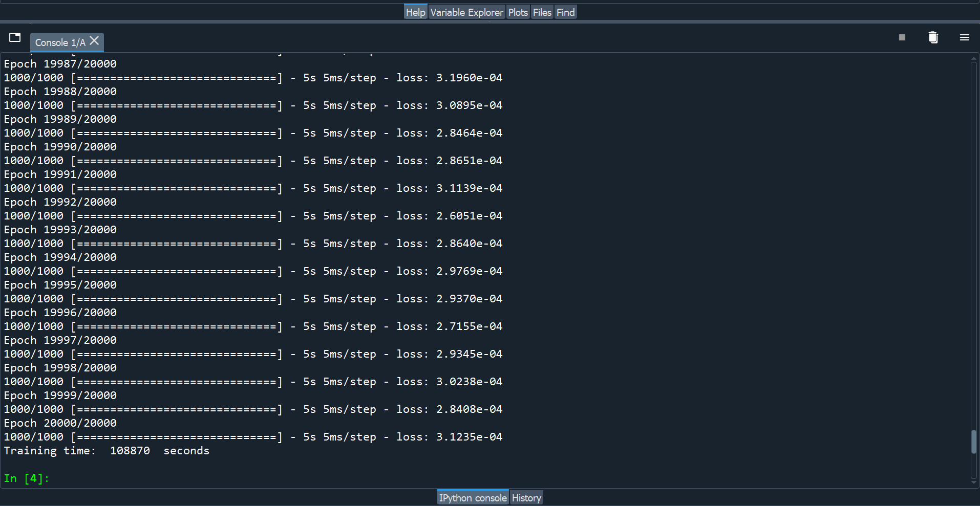Select the Console 1/A tab
The image size is (980, 506).
point(60,42)
